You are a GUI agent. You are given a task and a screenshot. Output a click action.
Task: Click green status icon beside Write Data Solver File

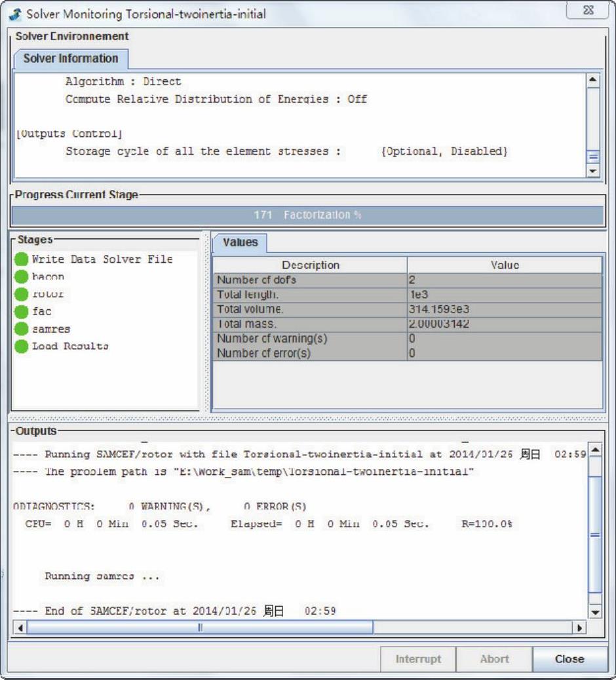tap(22, 259)
